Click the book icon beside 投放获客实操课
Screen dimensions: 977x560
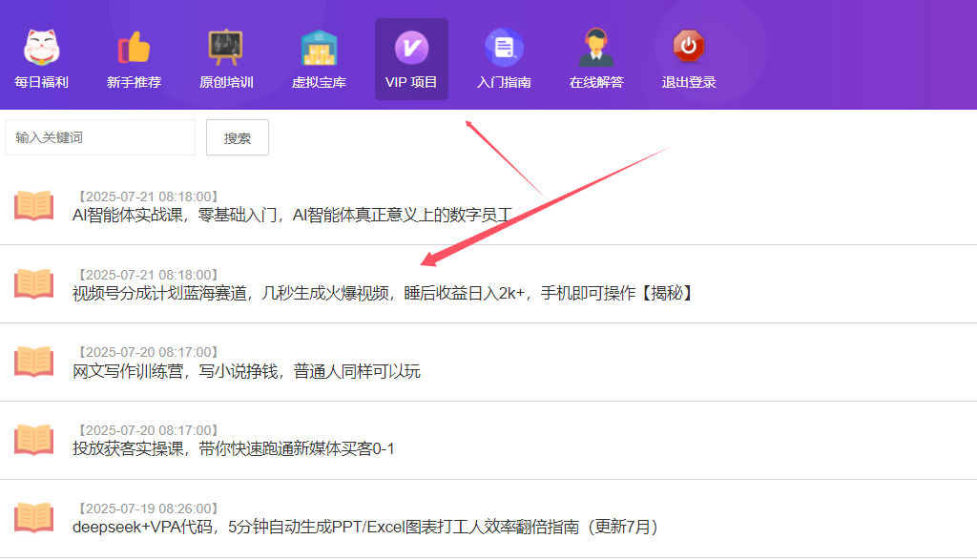33,441
